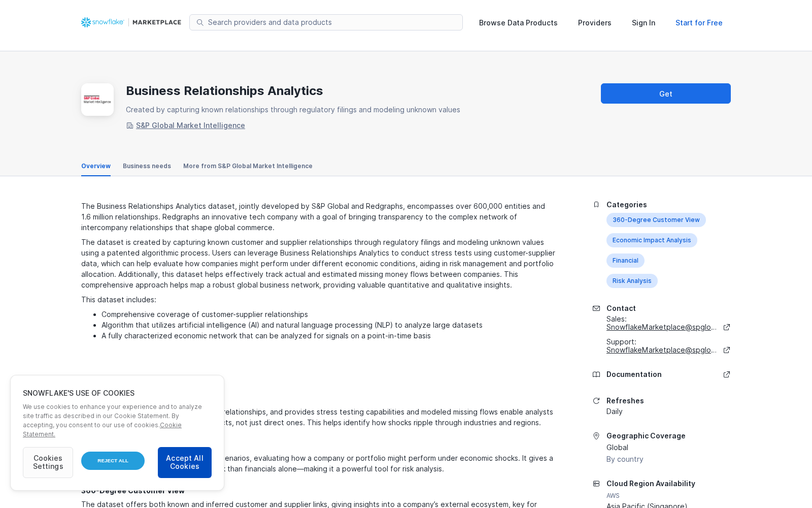Open the Documentation link
The height and width of the screenshot is (508, 812).
click(x=634, y=374)
